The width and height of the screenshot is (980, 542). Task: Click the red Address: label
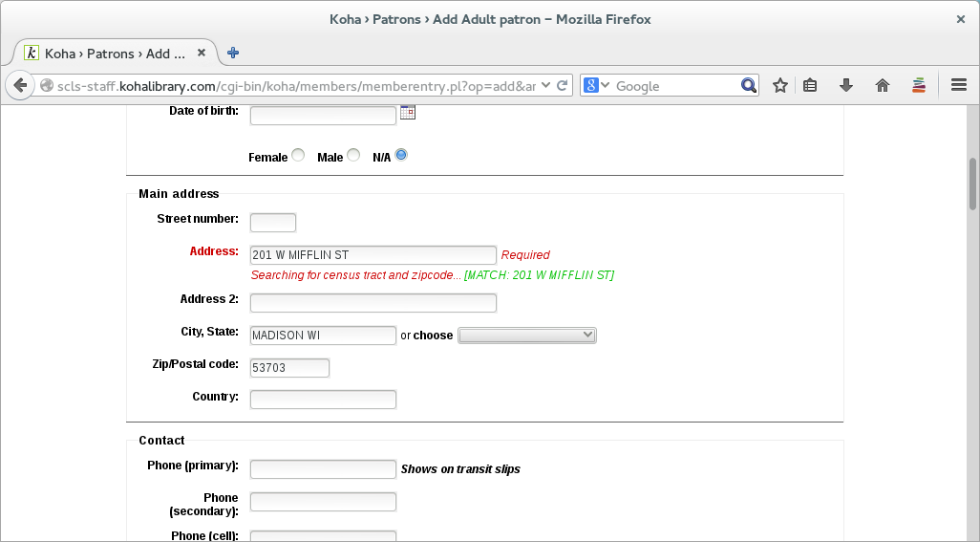[214, 251]
